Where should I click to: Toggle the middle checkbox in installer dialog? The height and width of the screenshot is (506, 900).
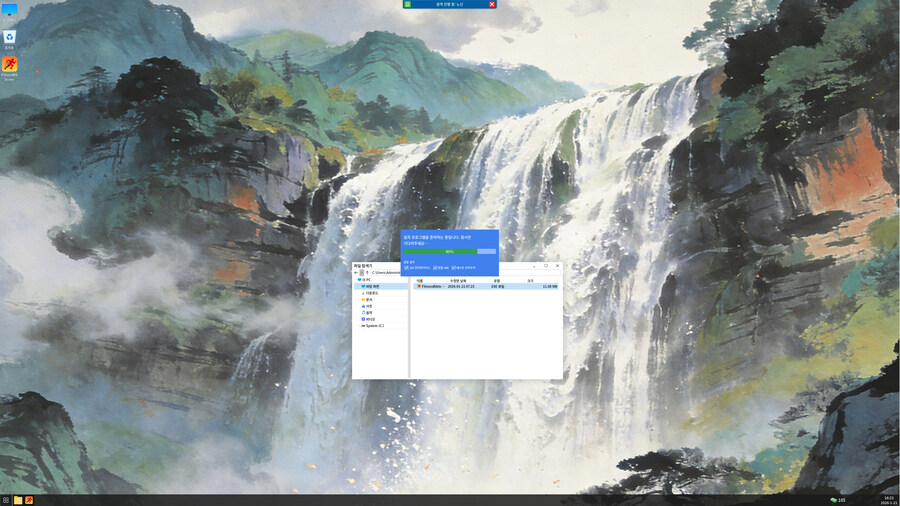pos(434,267)
